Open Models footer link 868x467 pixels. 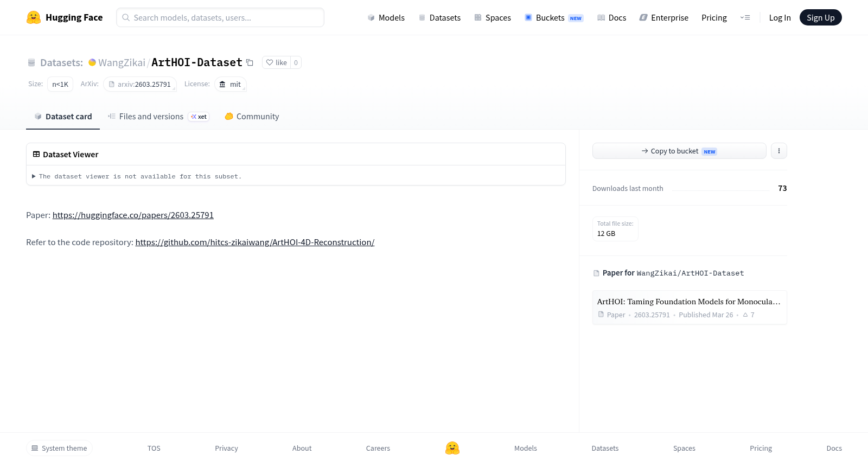(x=526, y=448)
